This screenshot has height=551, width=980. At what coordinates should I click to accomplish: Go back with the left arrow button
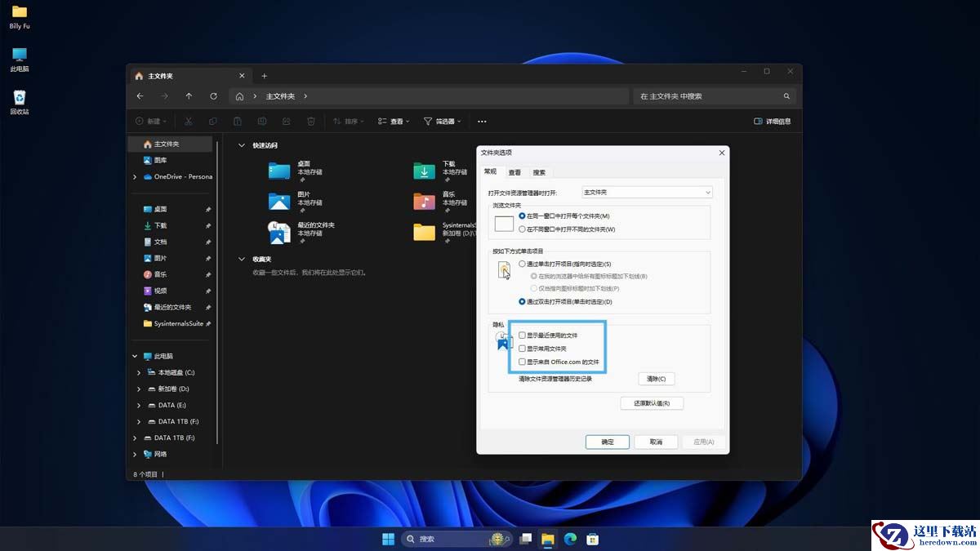pos(140,96)
